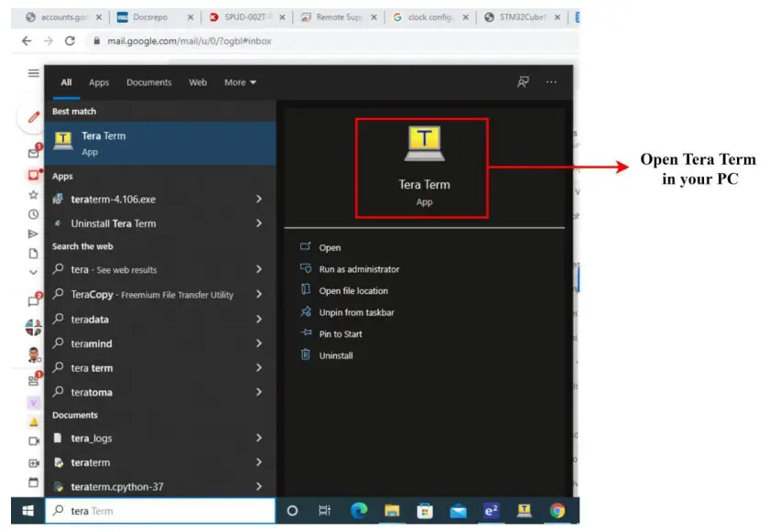This screenshot has width=769, height=532.
Task: Close the Remote Support browser tab
Action: (374, 17)
